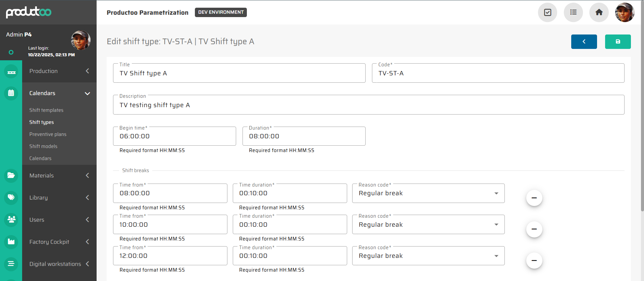Click the blue back arrow button

click(584, 42)
